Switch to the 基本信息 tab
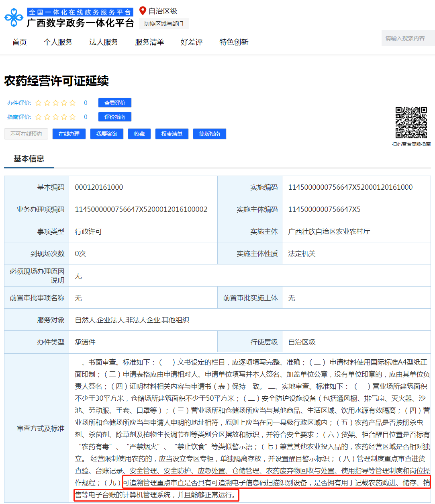Viewport: 435px width, 504px height. (x=29, y=159)
